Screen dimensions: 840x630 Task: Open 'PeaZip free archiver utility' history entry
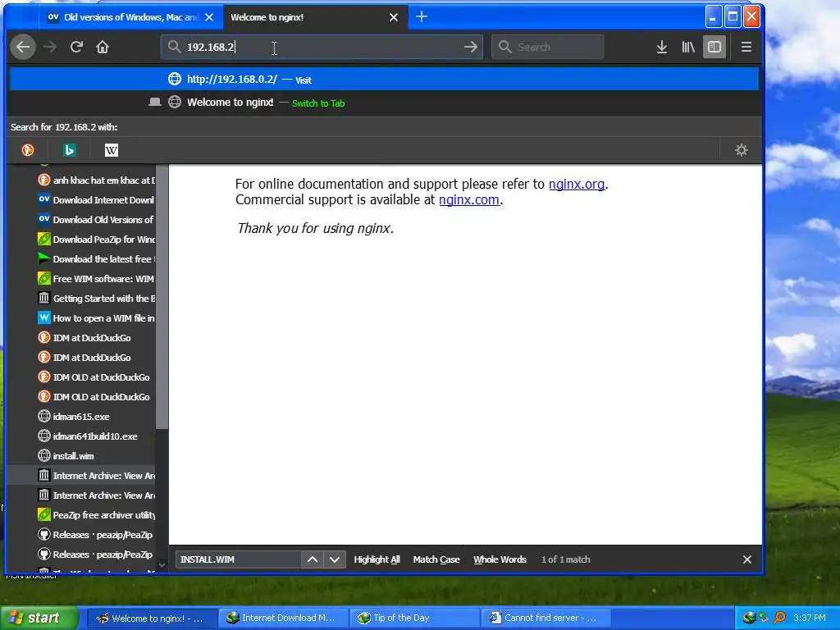coord(96,515)
